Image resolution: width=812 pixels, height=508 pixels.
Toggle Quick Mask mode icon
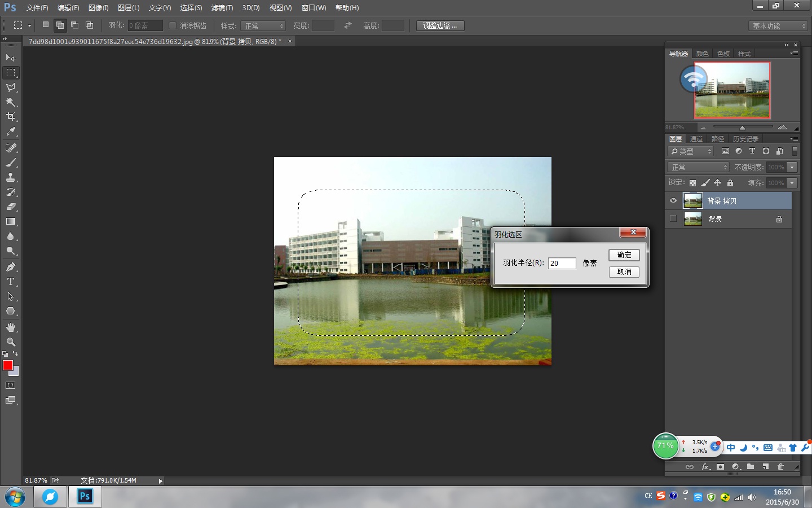(11, 386)
